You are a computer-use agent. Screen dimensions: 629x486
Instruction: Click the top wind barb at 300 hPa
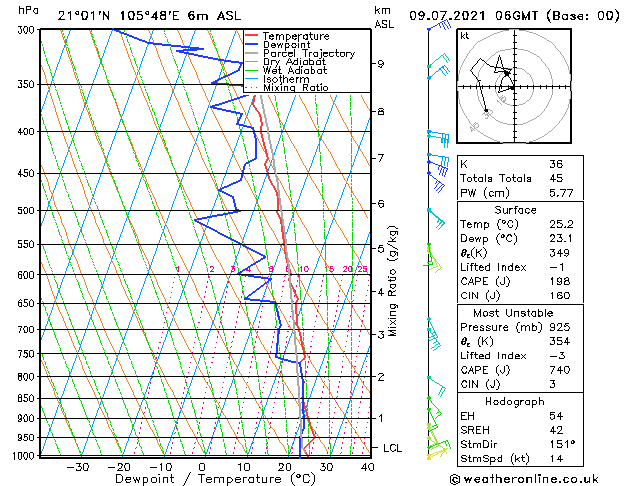(x=440, y=26)
